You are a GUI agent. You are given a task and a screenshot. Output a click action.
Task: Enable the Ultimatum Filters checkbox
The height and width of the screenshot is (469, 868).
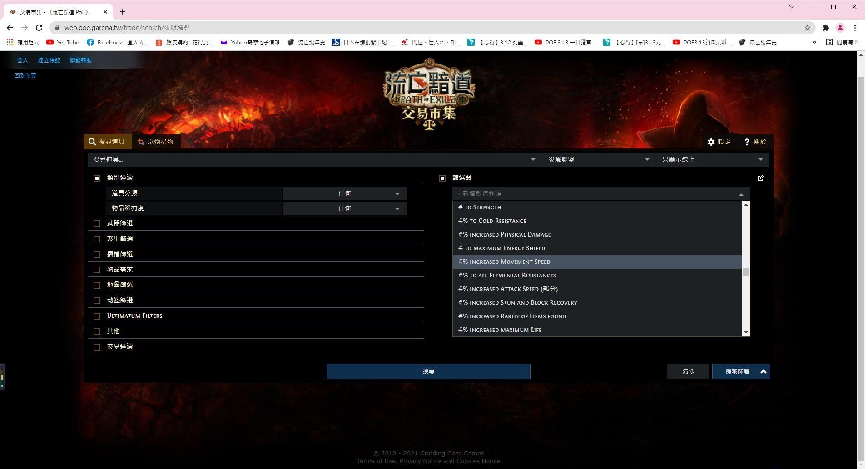pos(97,316)
